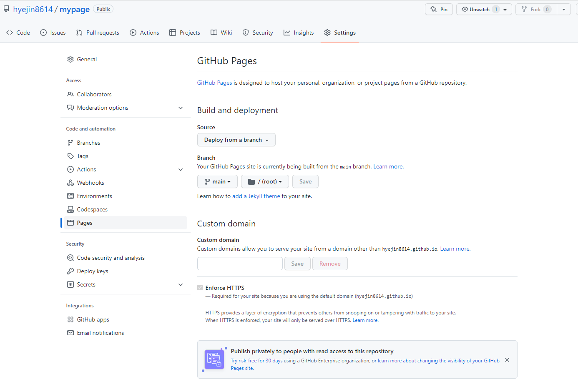Switch to the Wiki tab

[221, 33]
